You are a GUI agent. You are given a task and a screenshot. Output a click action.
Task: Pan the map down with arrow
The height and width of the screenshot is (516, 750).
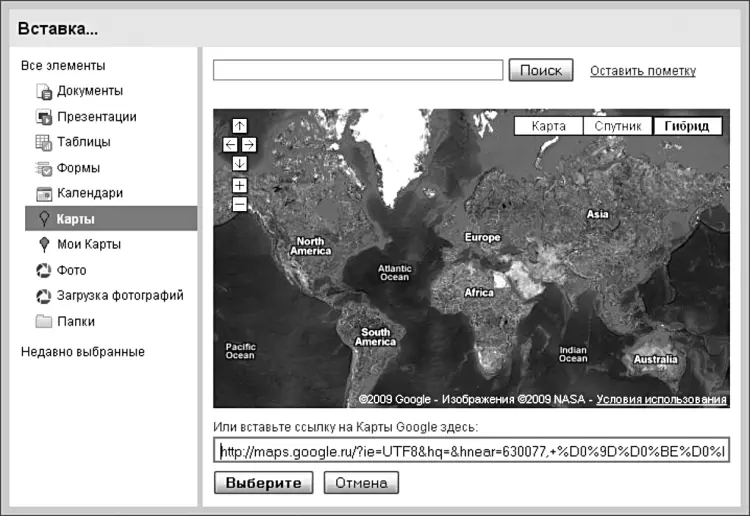240,164
